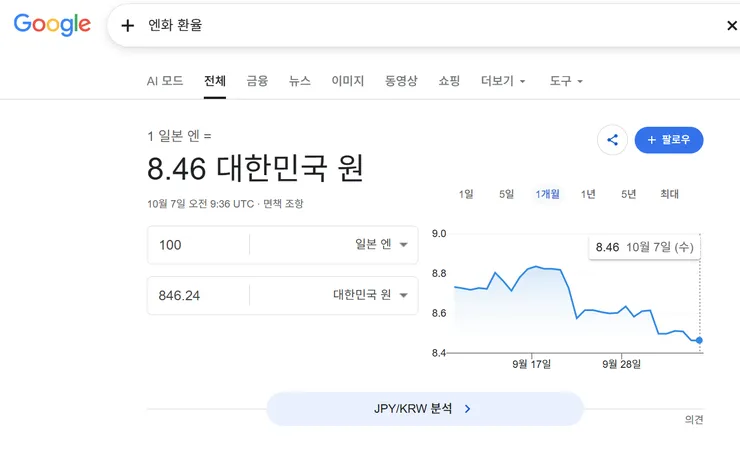Click the 8.46 대한민국 원 rate text
This screenshot has width=740, height=456.
tap(255, 169)
